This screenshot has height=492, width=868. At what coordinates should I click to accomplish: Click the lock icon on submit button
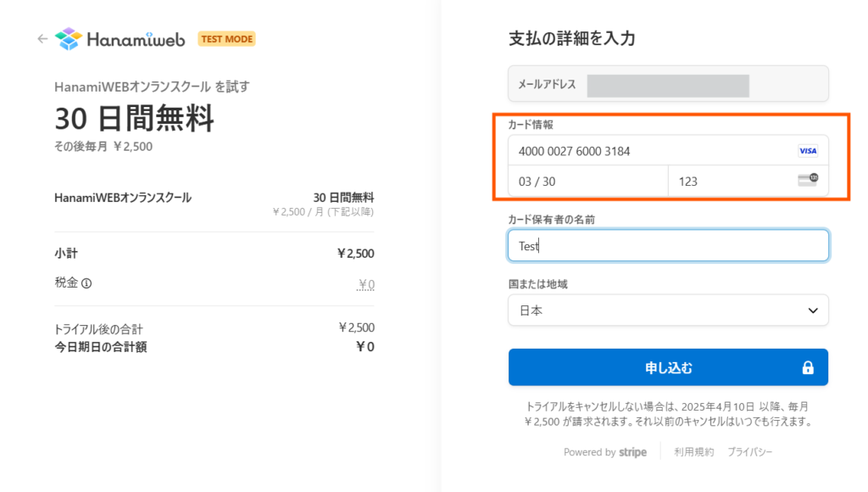tap(808, 368)
